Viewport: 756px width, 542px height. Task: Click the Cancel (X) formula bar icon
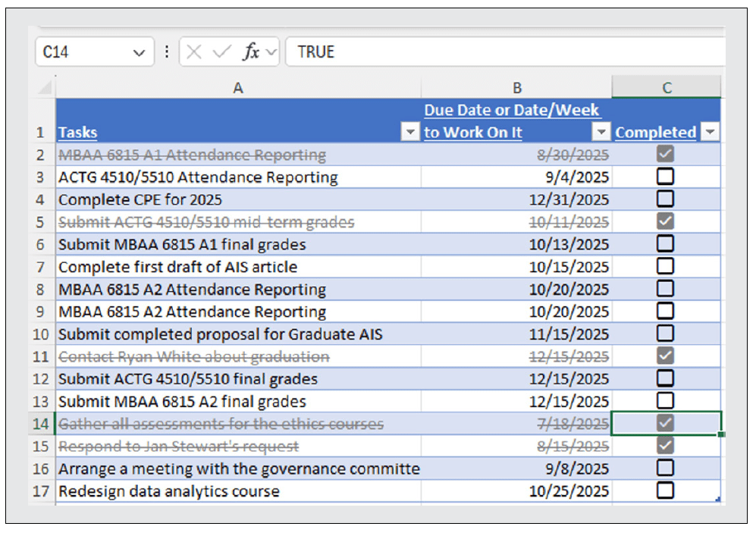pyautogui.click(x=194, y=52)
